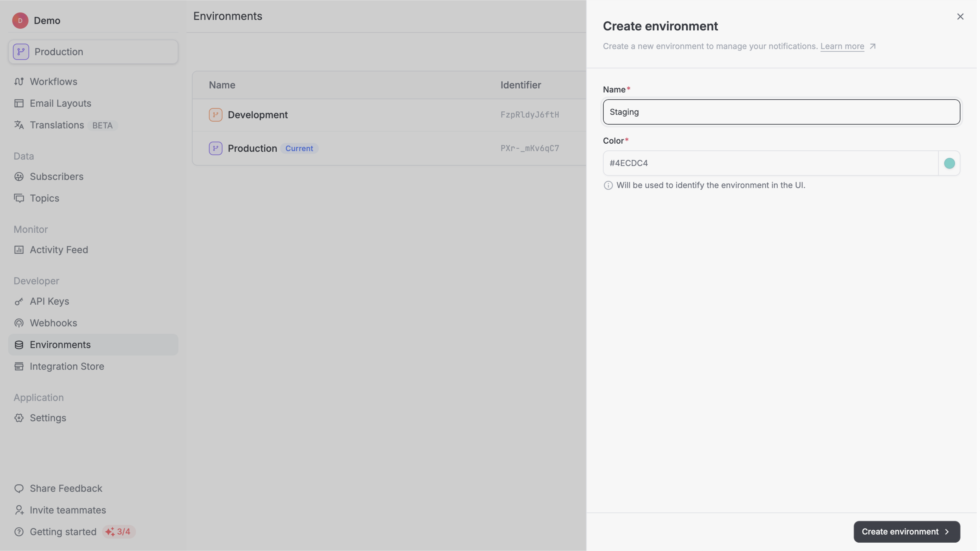Expand the Demo workspace menu
The height and width of the screenshot is (551, 980).
tap(36, 20)
